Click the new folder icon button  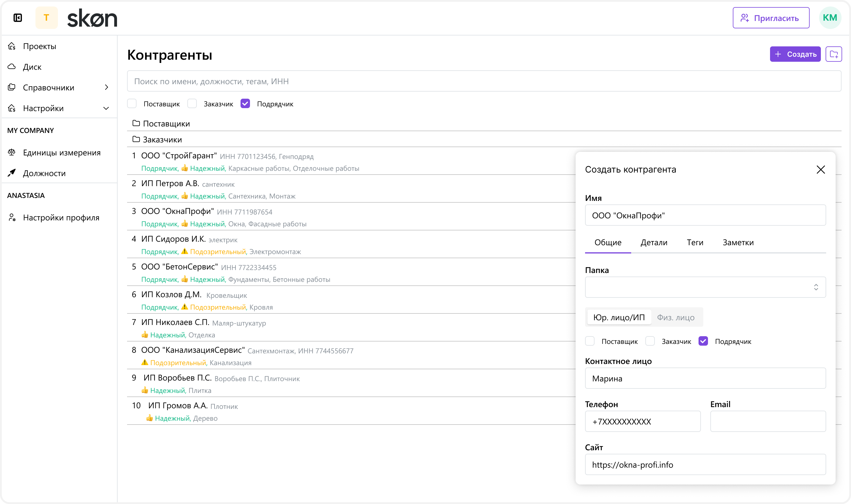(x=833, y=54)
